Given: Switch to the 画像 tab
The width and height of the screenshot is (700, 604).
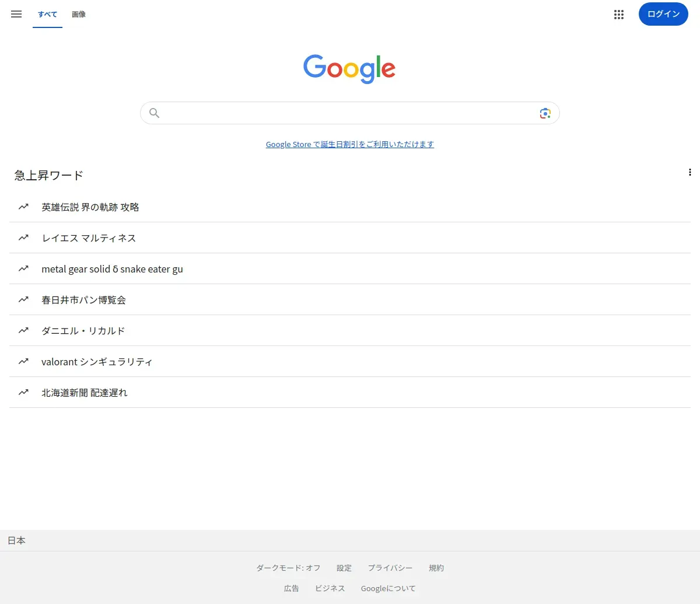Looking at the screenshot, I should [x=79, y=15].
